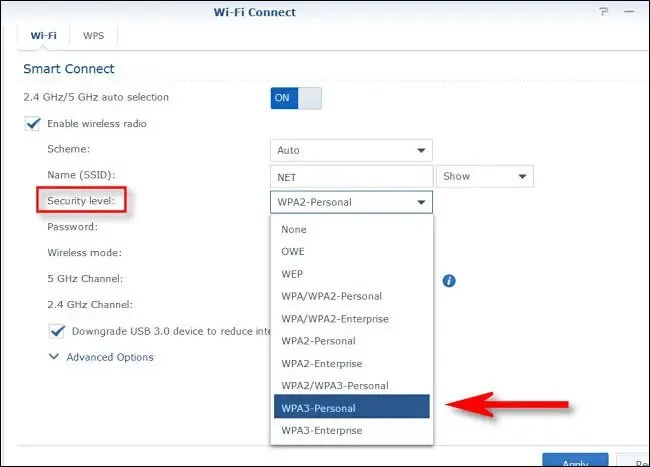650x467 pixels.
Task: Click the Name (SSID) input field
Action: [351, 176]
